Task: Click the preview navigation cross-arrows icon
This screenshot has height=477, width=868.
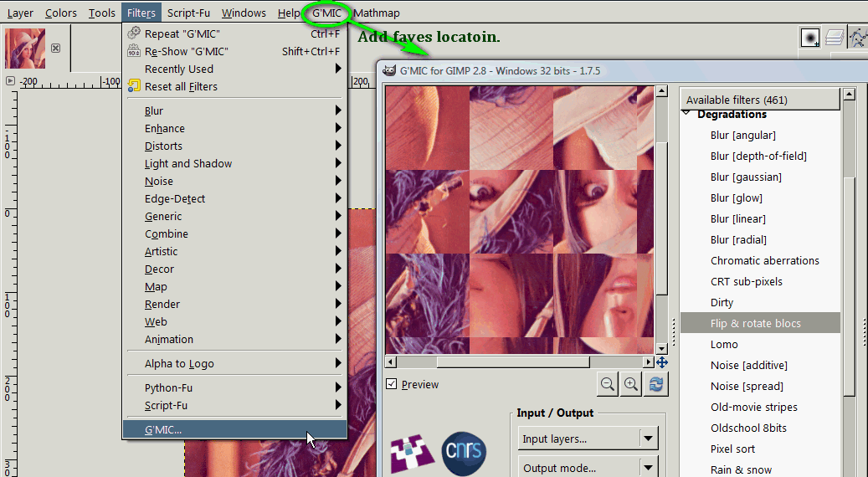Action: [662, 362]
